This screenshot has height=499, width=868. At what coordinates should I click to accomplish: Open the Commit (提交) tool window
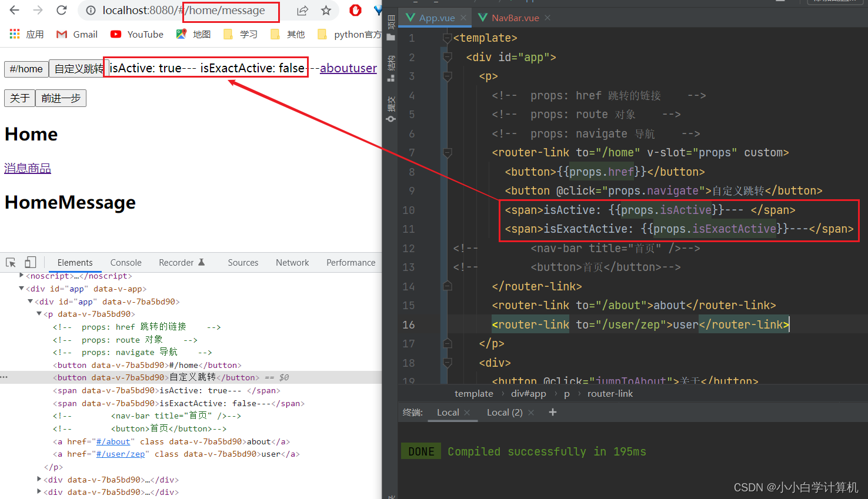pos(391,109)
